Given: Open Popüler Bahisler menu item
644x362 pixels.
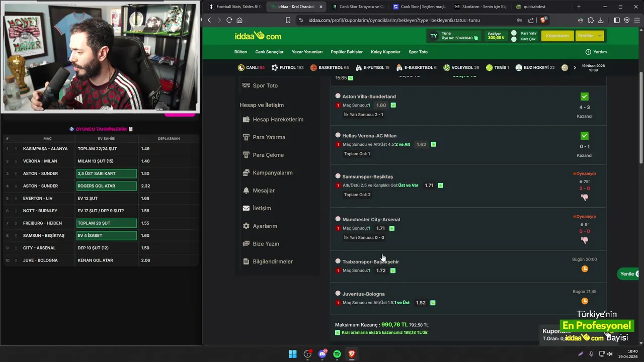Looking at the screenshot, I should [x=347, y=52].
